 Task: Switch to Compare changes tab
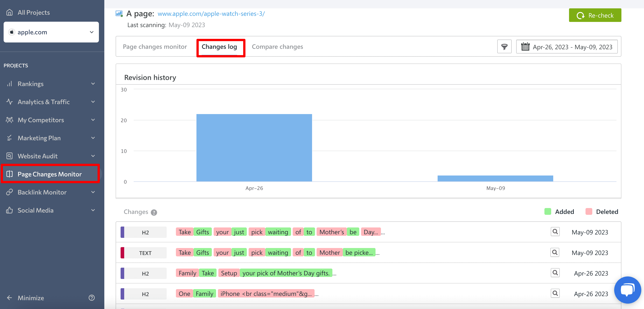pos(277,47)
